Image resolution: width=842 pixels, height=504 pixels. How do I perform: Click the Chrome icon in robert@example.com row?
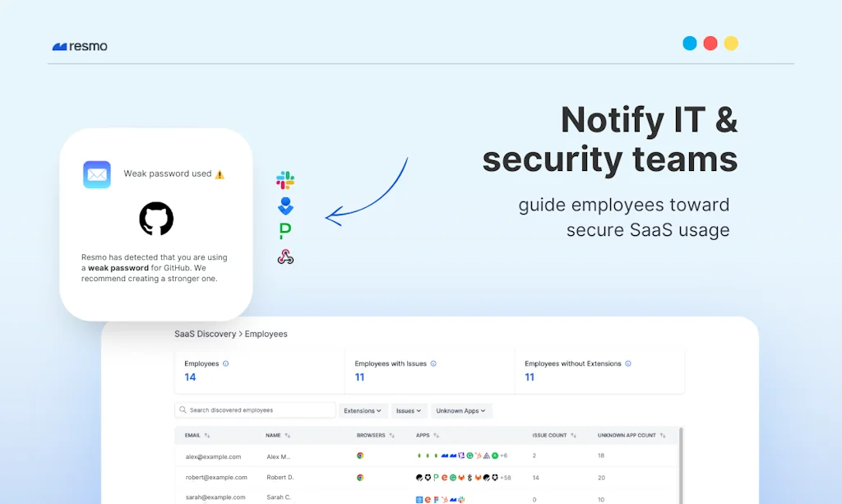click(x=360, y=477)
